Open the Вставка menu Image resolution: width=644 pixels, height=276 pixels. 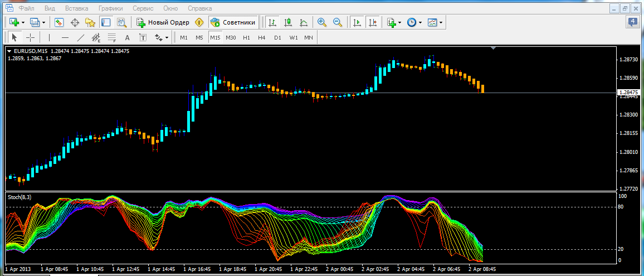click(x=76, y=8)
